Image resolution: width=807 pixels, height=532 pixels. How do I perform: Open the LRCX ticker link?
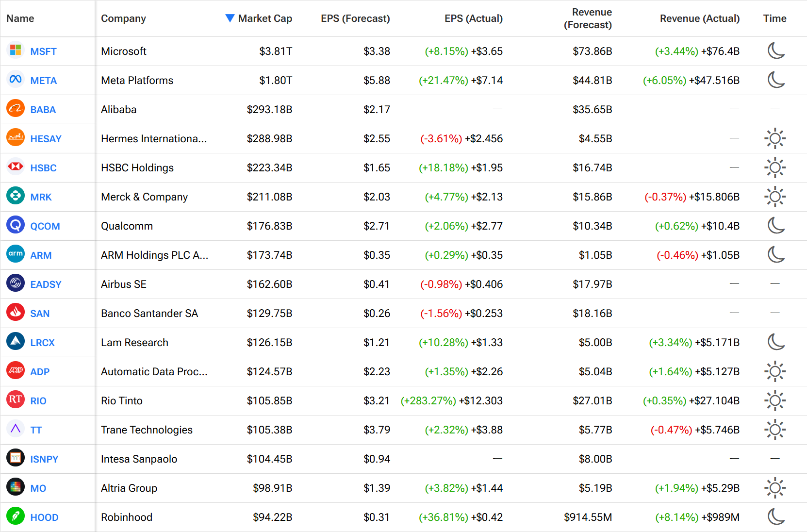[42, 343]
